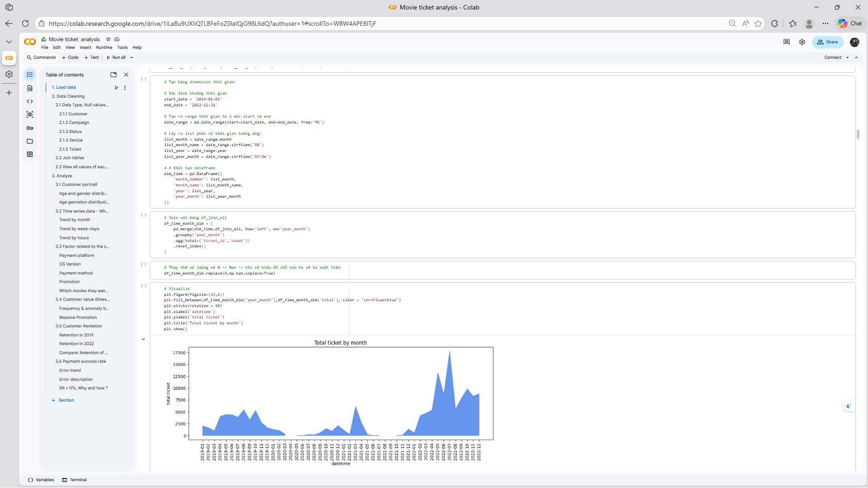
Task: Run the section '1. Load data'
Action: [x=116, y=88]
